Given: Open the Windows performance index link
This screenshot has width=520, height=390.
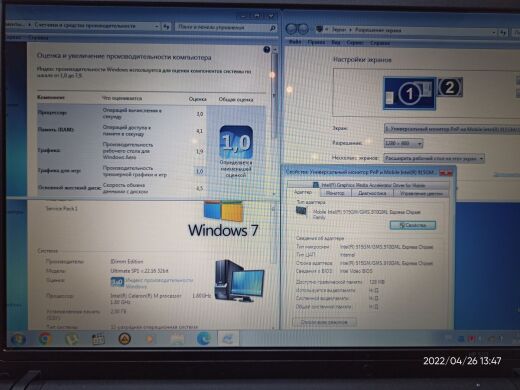Looking at the screenshot, I should (159, 283).
